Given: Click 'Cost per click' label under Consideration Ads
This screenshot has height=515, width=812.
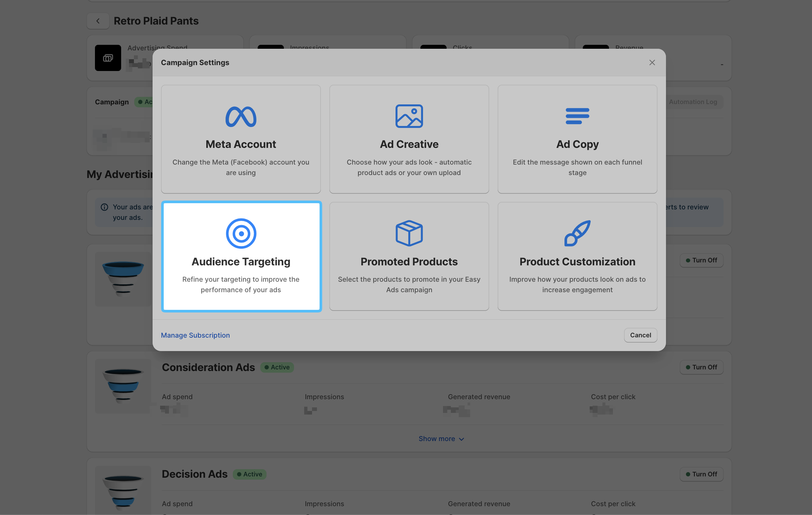Looking at the screenshot, I should coord(613,397).
